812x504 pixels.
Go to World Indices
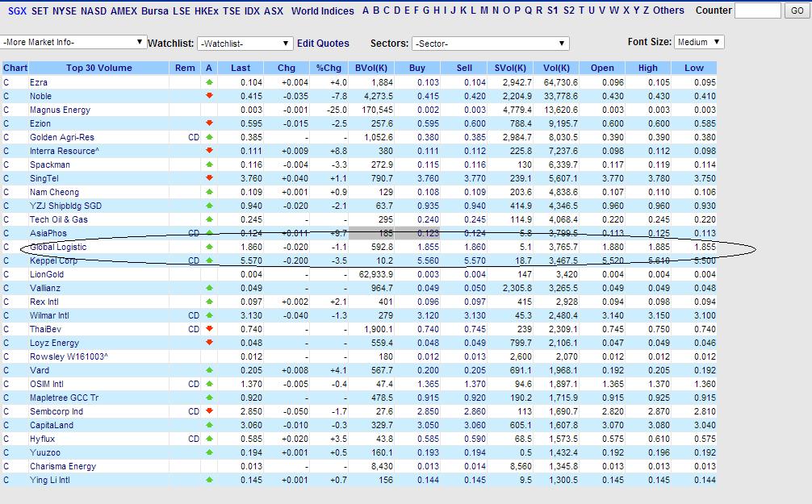pyautogui.click(x=323, y=10)
